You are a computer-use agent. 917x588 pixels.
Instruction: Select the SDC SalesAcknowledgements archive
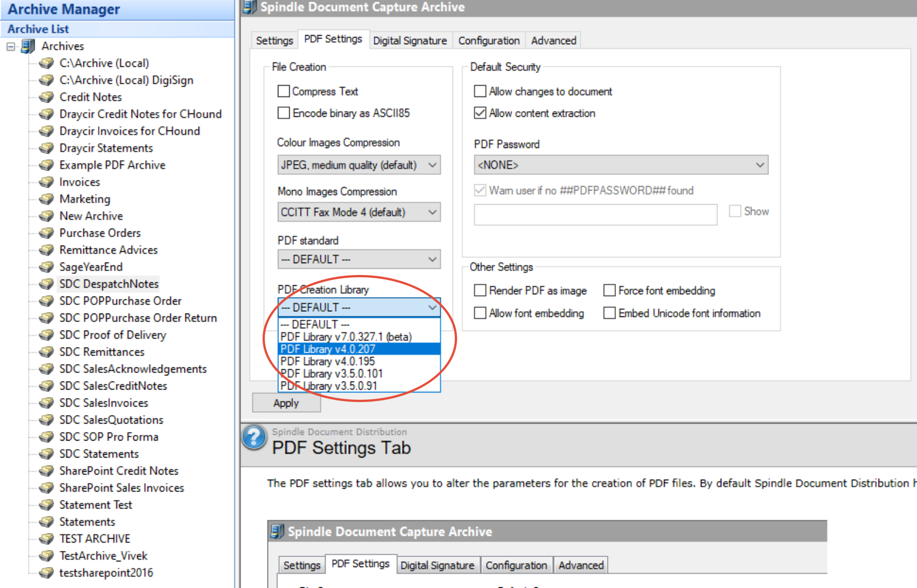133,369
